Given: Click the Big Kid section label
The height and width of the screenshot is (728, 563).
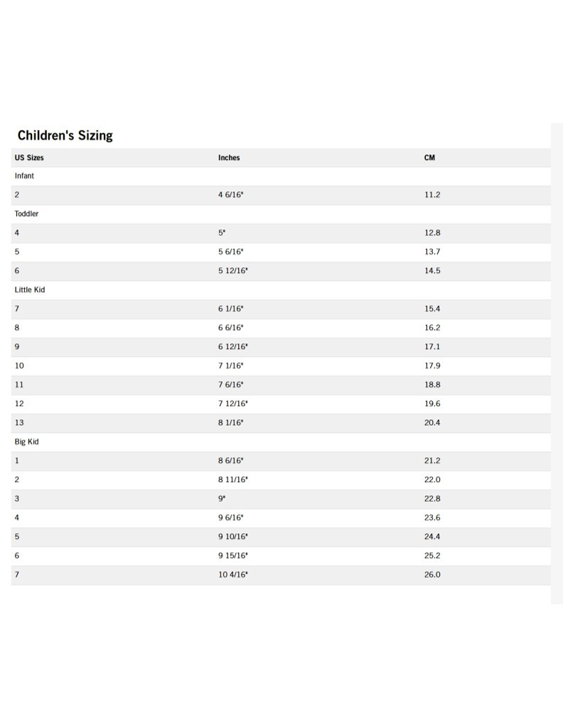Looking at the screenshot, I should 26,441.
